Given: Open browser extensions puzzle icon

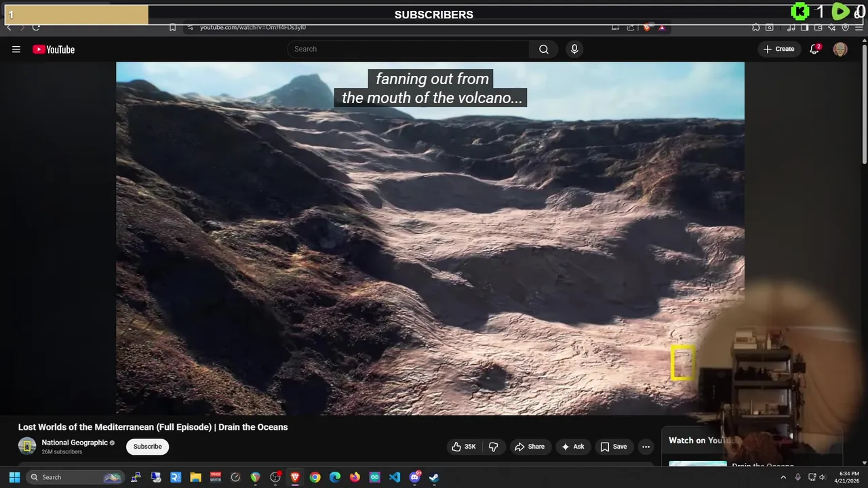Looking at the screenshot, I should (755, 28).
